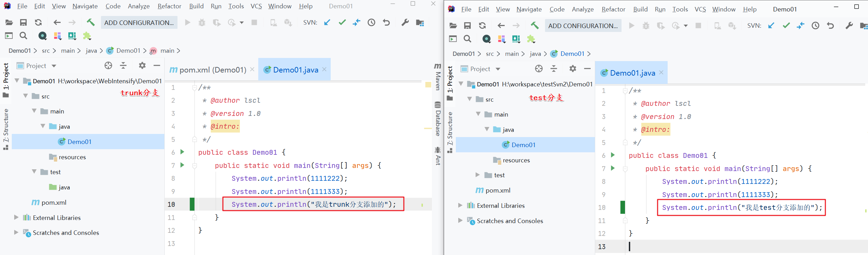Collapse main folder in left project tree
This screenshot has height=255, width=868.
point(34,111)
